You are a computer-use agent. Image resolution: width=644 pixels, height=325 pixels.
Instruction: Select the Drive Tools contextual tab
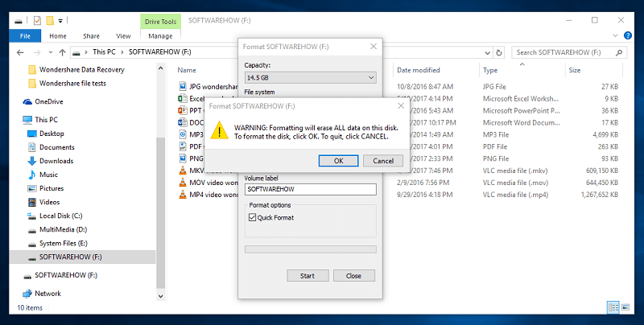click(x=160, y=22)
